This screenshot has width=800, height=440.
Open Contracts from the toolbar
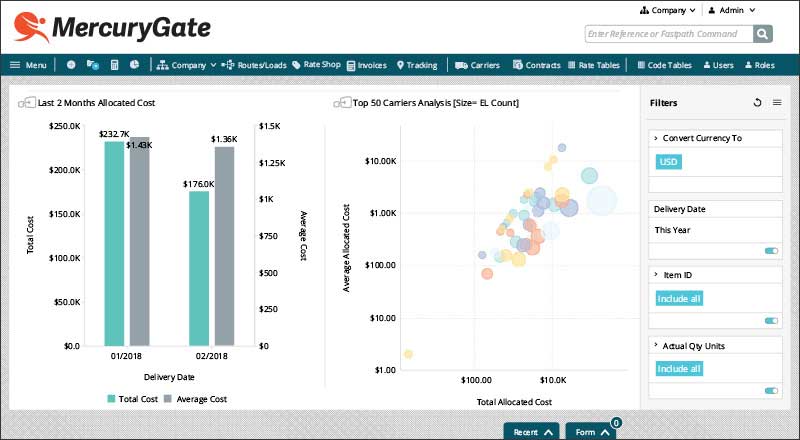point(537,65)
